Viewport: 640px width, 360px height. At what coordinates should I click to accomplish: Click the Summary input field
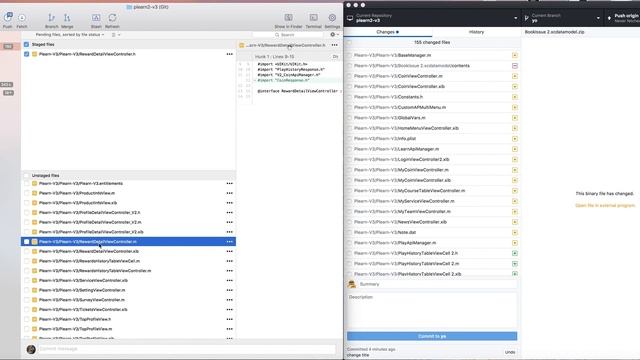tap(437, 284)
